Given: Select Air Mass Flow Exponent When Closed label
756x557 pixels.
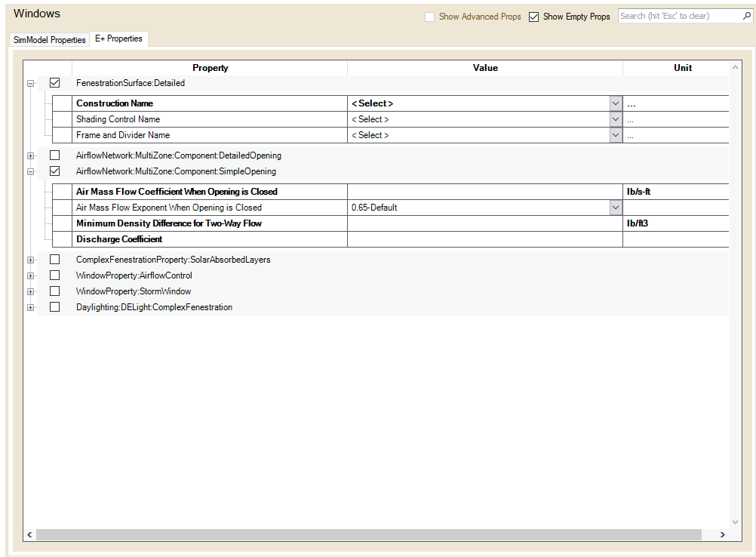Looking at the screenshot, I should (x=169, y=208).
